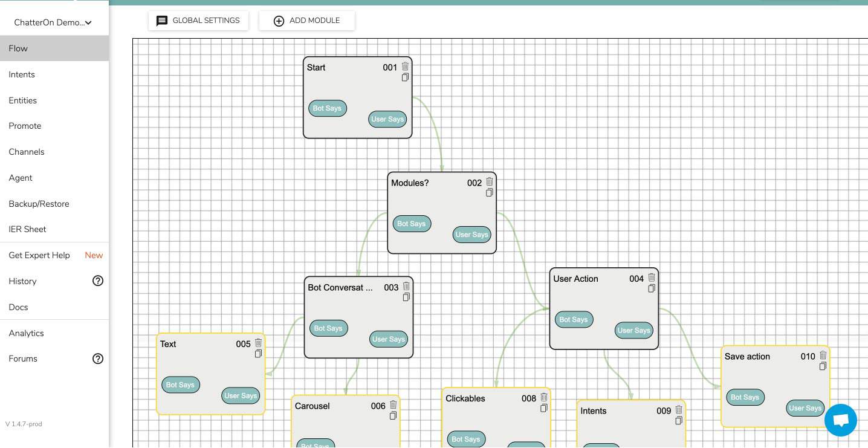Delete the Save action module 010
868x448 pixels.
click(x=823, y=355)
